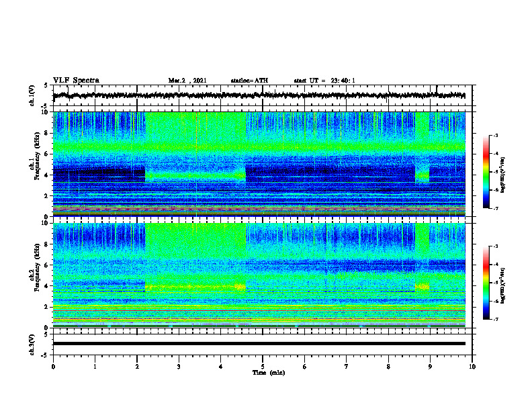Click the "-7" label on ch.1 colorbar

coord(495,208)
